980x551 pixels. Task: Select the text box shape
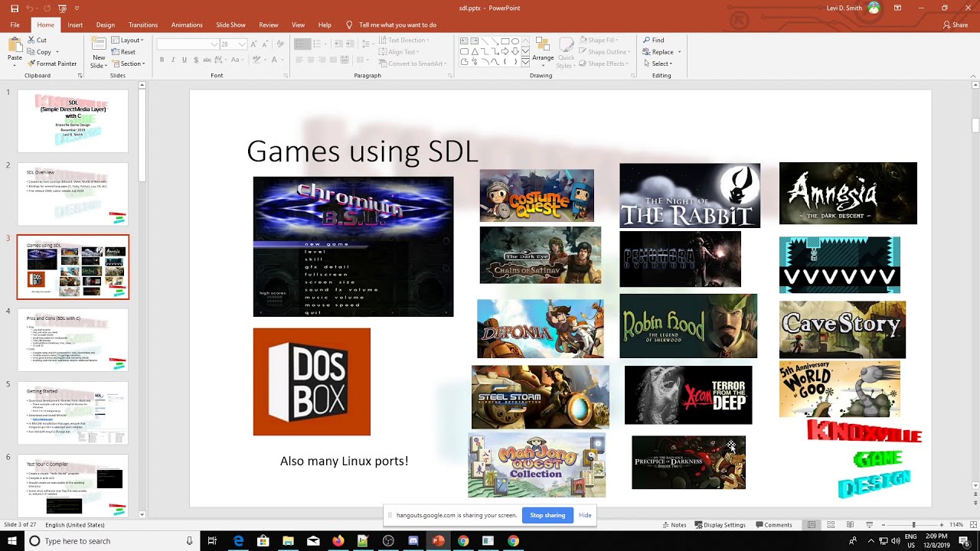coord(464,41)
